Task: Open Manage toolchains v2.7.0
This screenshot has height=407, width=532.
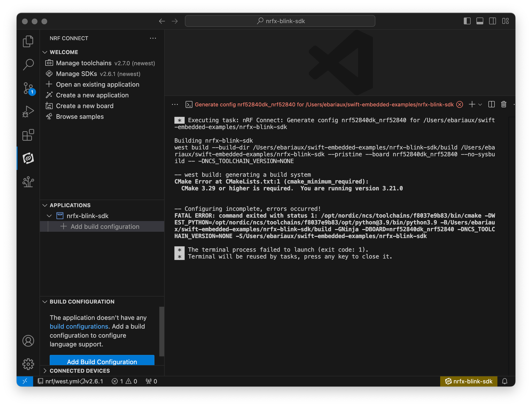Action: [102, 63]
